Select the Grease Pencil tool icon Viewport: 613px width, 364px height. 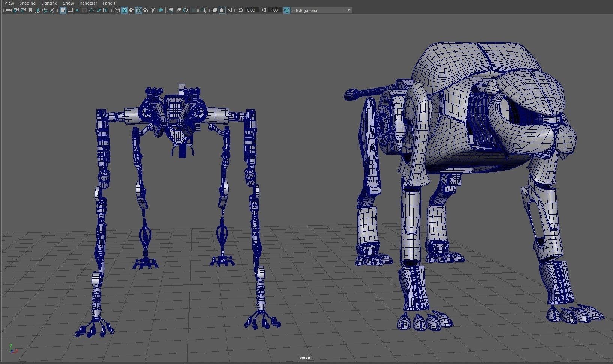pyautogui.click(x=52, y=10)
